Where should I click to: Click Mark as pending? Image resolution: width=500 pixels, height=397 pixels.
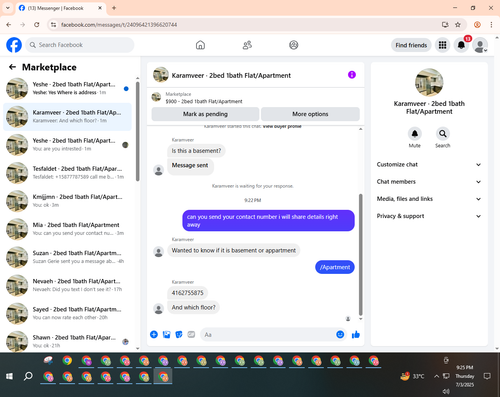pyautogui.click(x=205, y=114)
